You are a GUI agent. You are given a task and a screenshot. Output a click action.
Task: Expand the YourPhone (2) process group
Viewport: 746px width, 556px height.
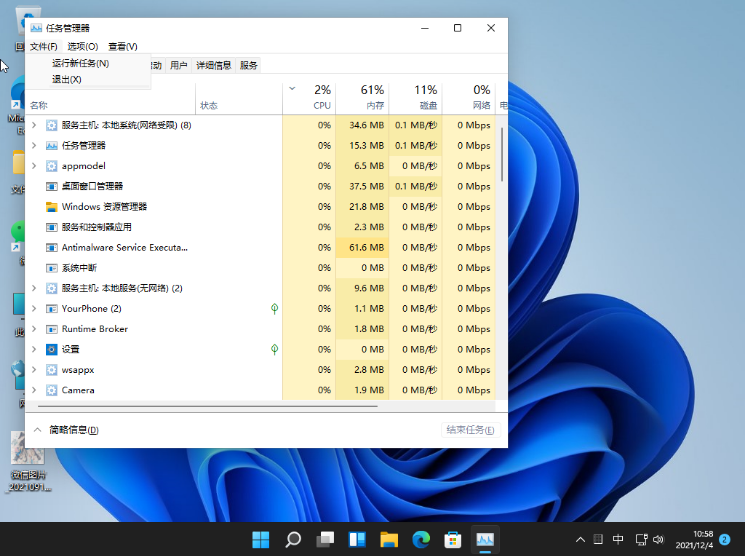(34, 309)
